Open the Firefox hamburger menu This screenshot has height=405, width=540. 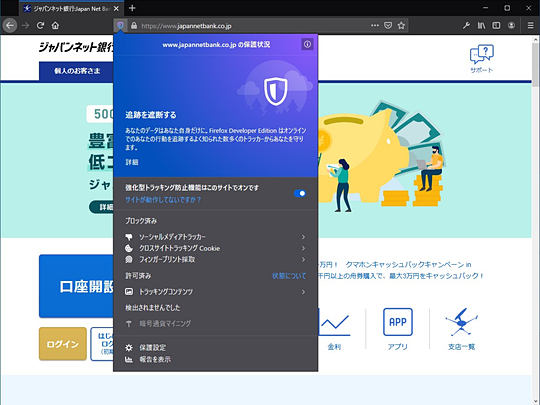[x=530, y=25]
